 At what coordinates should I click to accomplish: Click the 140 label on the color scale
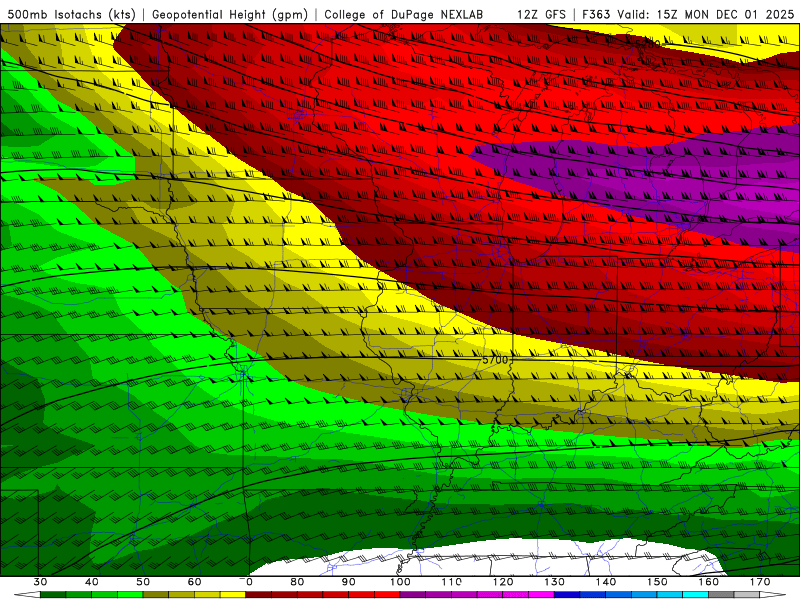click(x=606, y=582)
